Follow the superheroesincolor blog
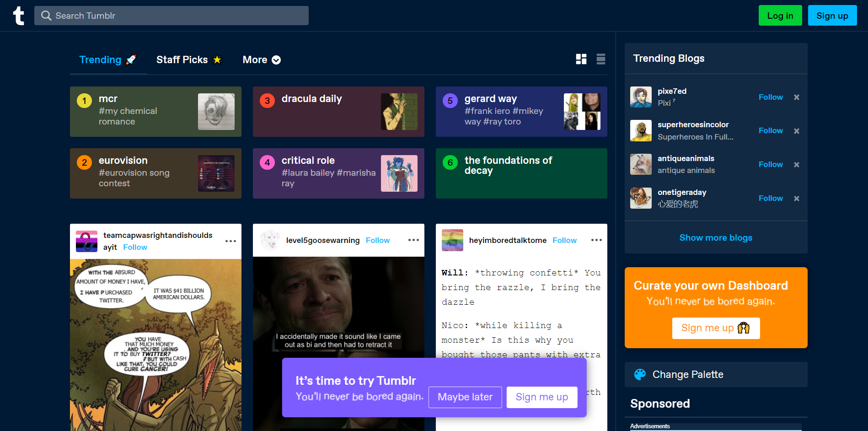The height and width of the screenshot is (431, 868). pyautogui.click(x=771, y=131)
